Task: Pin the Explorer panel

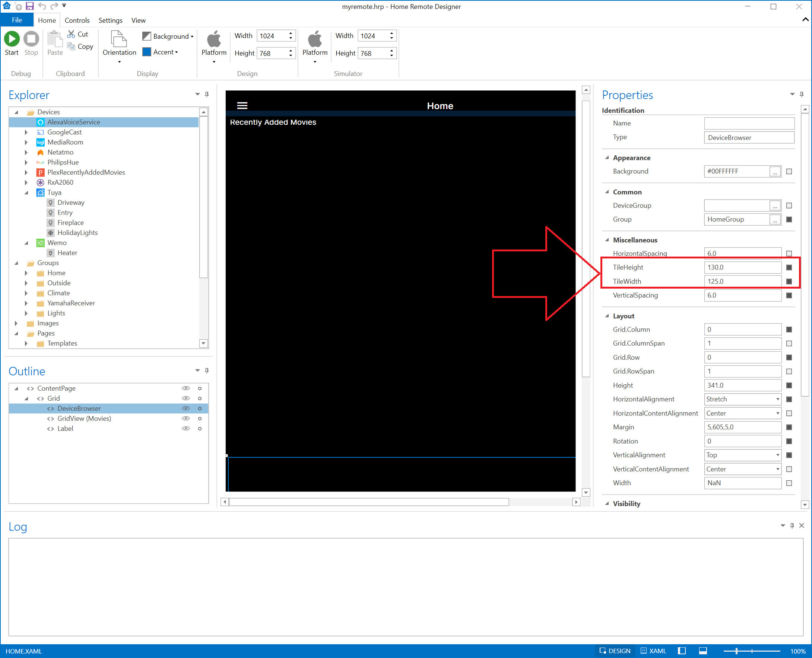Action: 207,94
